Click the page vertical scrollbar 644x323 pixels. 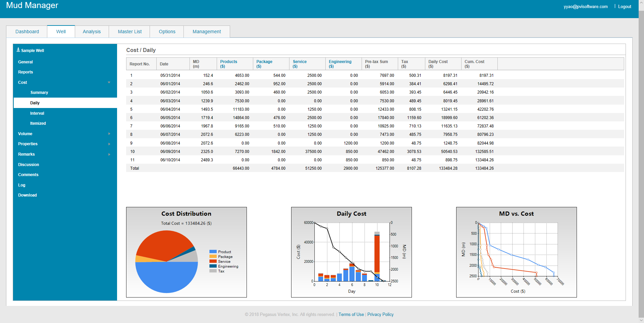point(641,161)
